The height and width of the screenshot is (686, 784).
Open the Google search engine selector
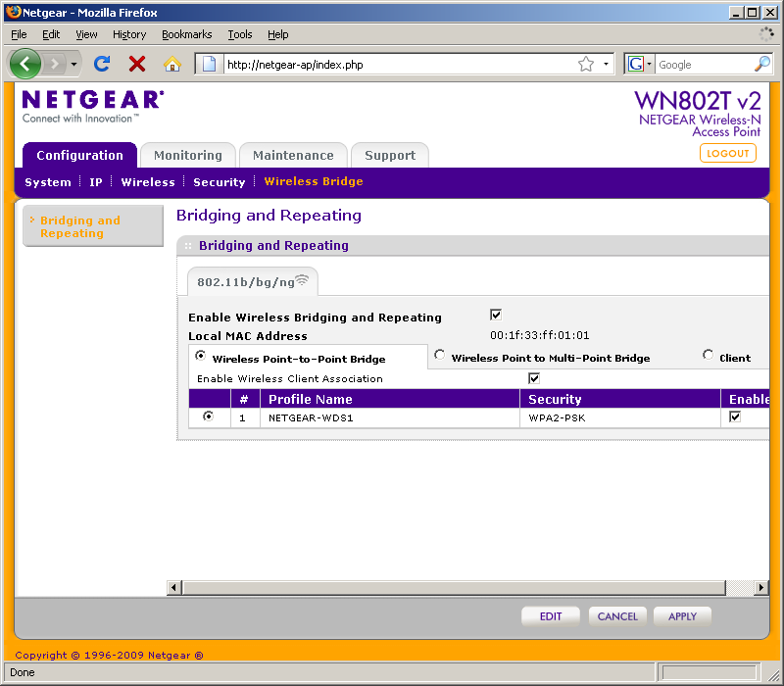(x=640, y=64)
